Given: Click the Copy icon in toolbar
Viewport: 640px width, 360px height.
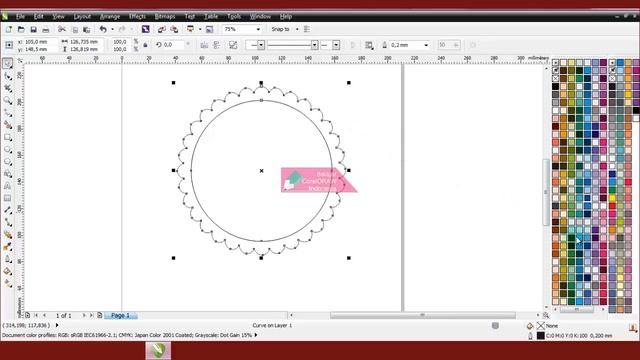Looking at the screenshot, I should (x=75, y=29).
